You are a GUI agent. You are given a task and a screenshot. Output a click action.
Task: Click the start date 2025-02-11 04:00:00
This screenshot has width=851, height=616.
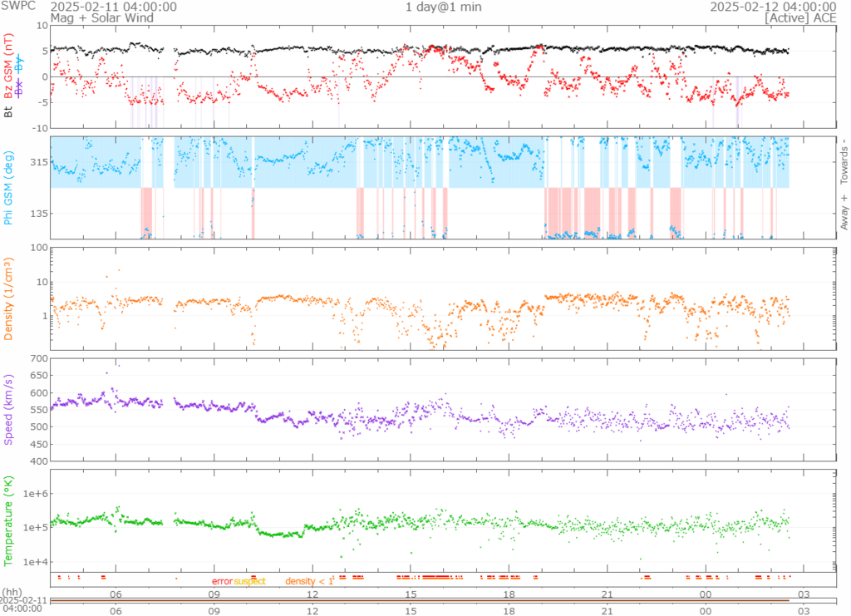point(113,7)
